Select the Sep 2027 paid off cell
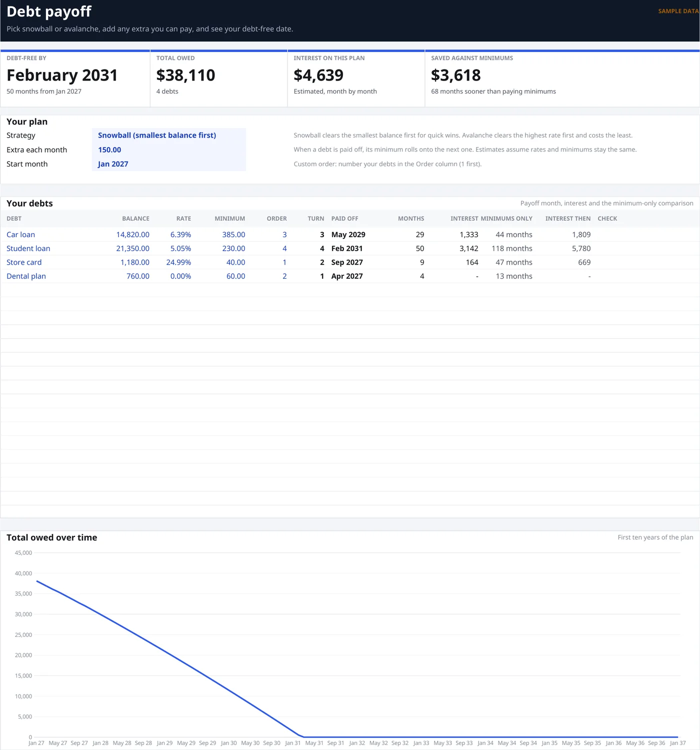Image resolution: width=700 pixels, height=750 pixels. 347,262
